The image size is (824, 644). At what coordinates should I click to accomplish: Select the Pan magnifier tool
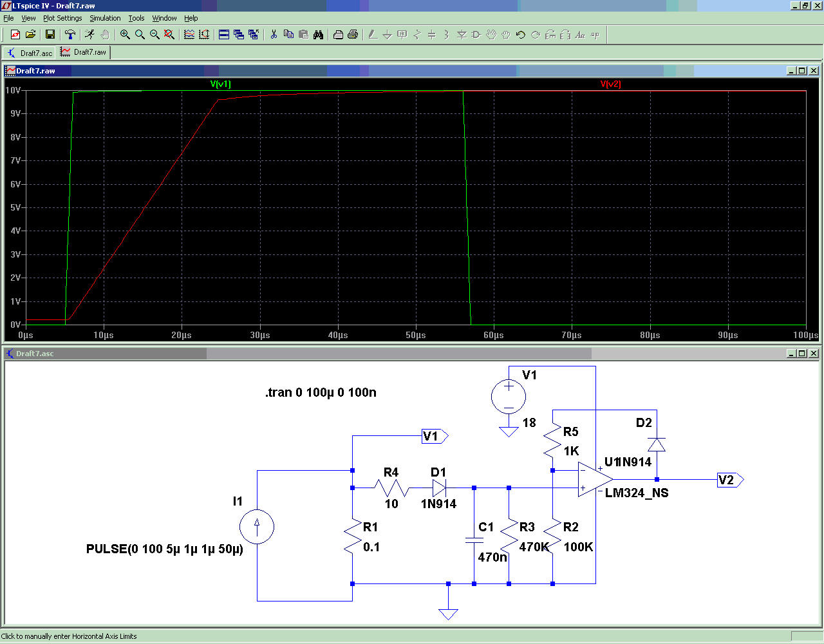[x=140, y=35]
